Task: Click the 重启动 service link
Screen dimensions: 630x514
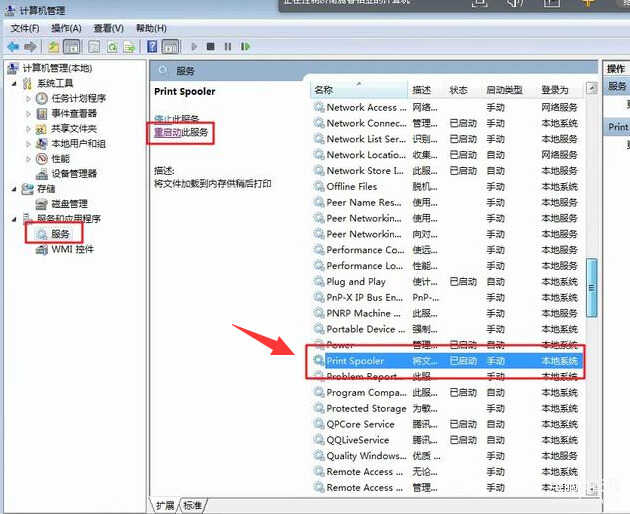Action: (167, 132)
